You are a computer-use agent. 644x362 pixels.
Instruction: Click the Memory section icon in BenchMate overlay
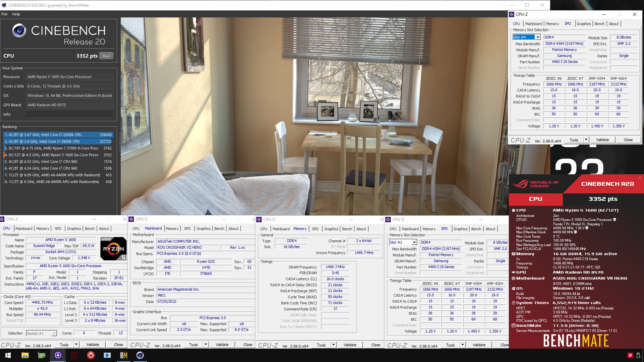click(x=513, y=254)
